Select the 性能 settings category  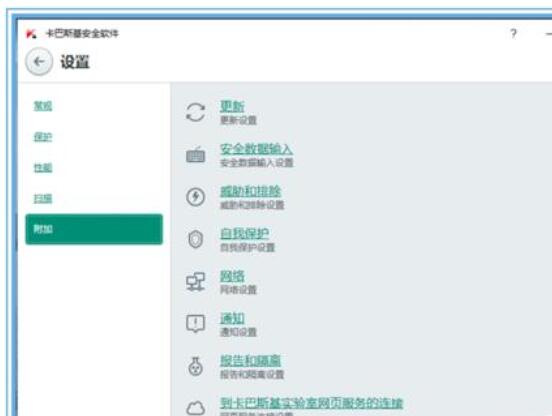[43, 168]
